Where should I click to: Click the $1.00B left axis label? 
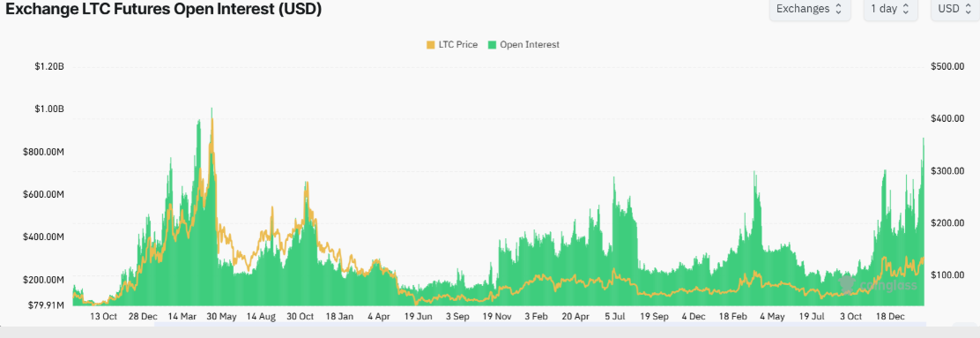[49, 109]
